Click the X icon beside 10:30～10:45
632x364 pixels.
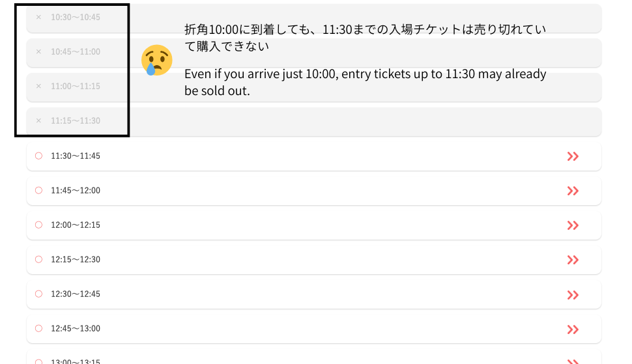point(38,17)
